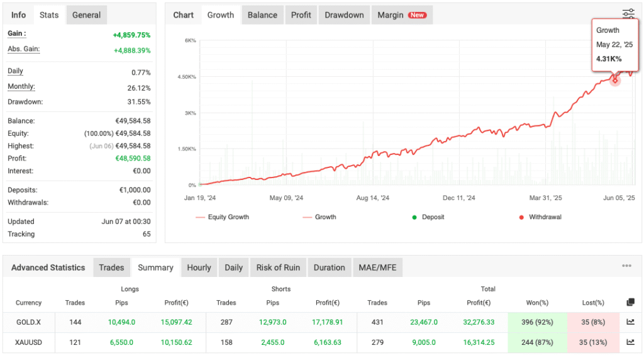
Task: Click the three-dots menu in Advanced Statistics
Action: click(626, 266)
